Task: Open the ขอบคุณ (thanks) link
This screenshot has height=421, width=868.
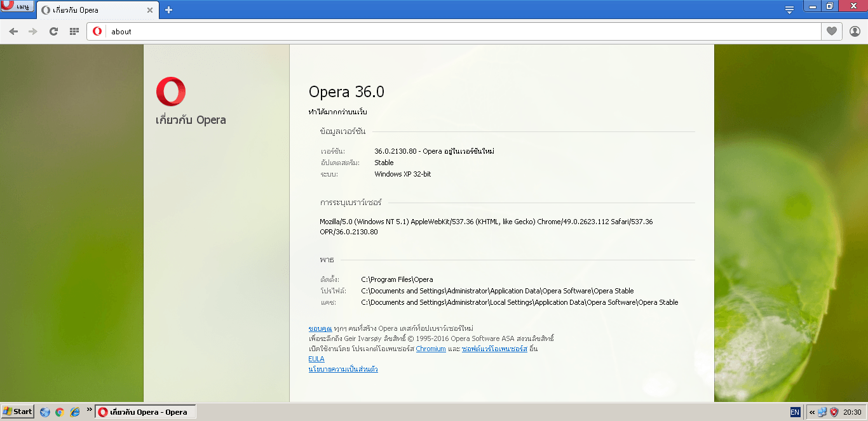Action: pyautogui.click(x=320, y=328)
